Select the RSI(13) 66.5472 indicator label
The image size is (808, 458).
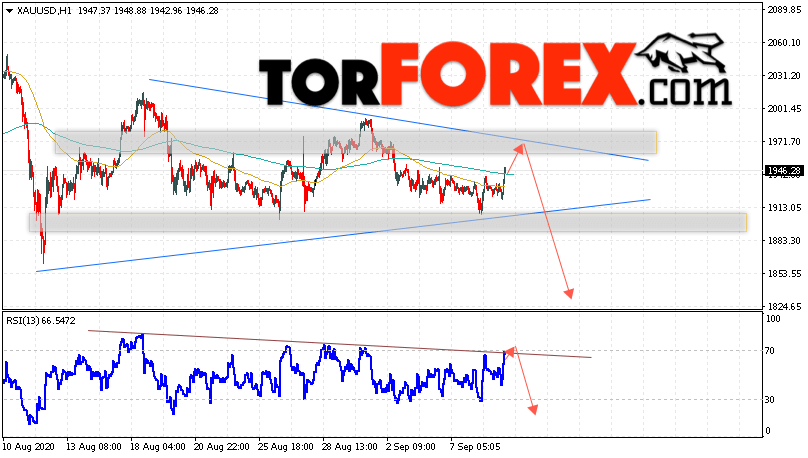click(41, 320)
